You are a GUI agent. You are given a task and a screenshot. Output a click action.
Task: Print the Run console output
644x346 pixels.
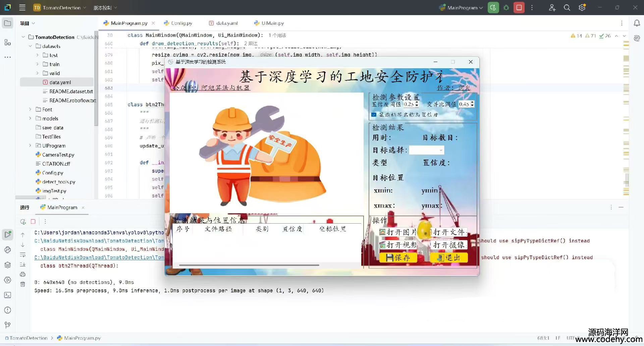[22, 274]
